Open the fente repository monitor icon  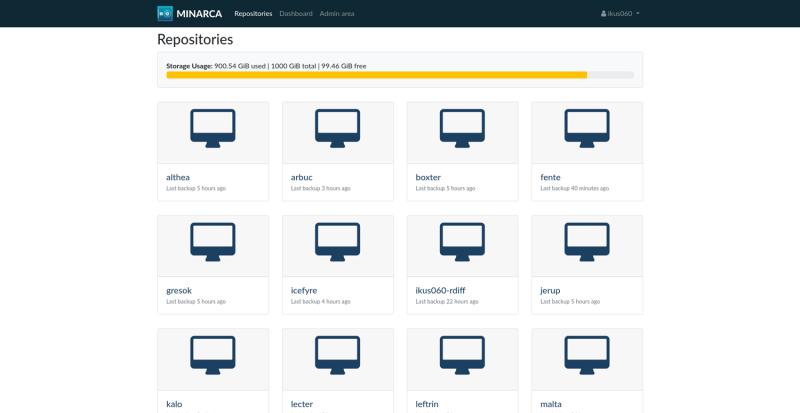(587, 129)
